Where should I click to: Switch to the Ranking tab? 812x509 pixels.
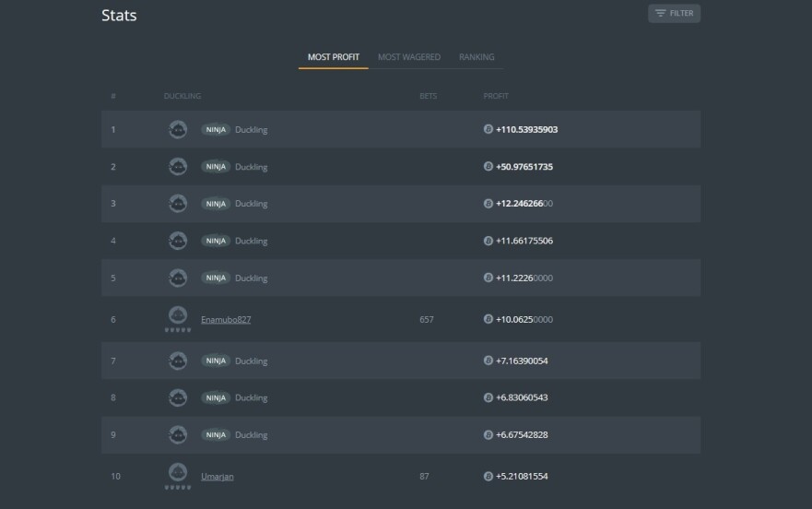coord(477,57)
